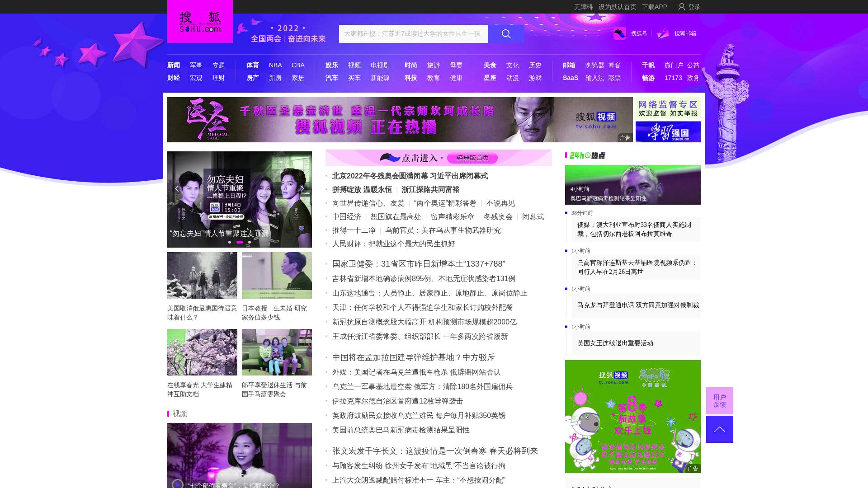
Task: Open 英国女王连续退出重要活动 hot item
Action: click(615, 343)
